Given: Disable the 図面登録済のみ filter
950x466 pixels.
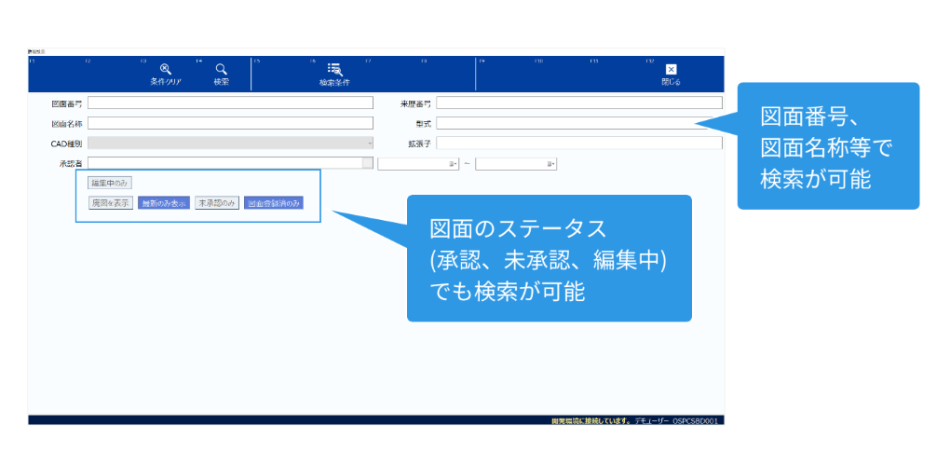Looking at the screenshot, I should (x=273, y=202).
